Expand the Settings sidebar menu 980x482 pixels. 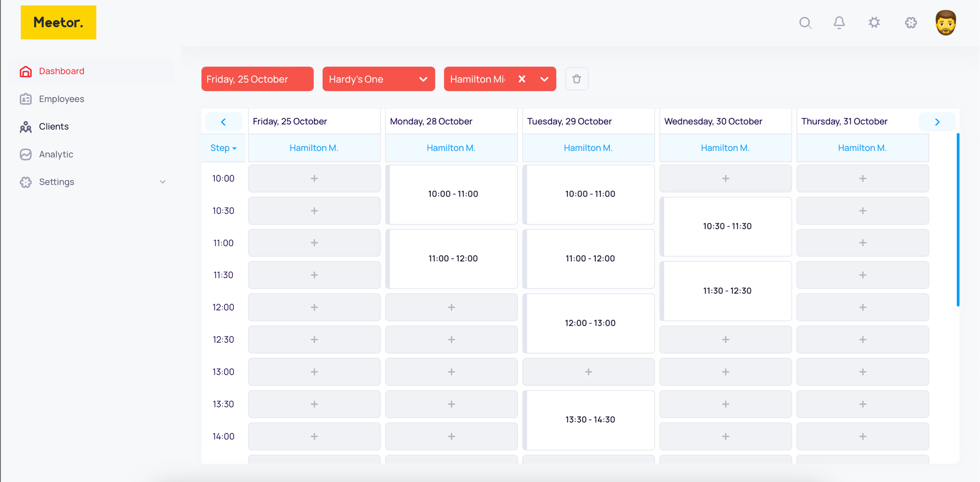point(162,182)
